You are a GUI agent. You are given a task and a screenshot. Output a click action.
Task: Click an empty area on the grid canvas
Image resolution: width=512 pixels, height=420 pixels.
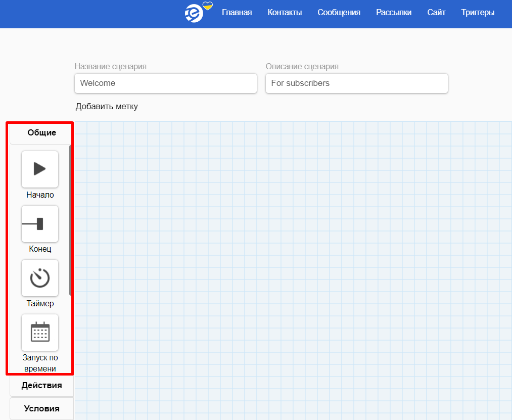293,268
